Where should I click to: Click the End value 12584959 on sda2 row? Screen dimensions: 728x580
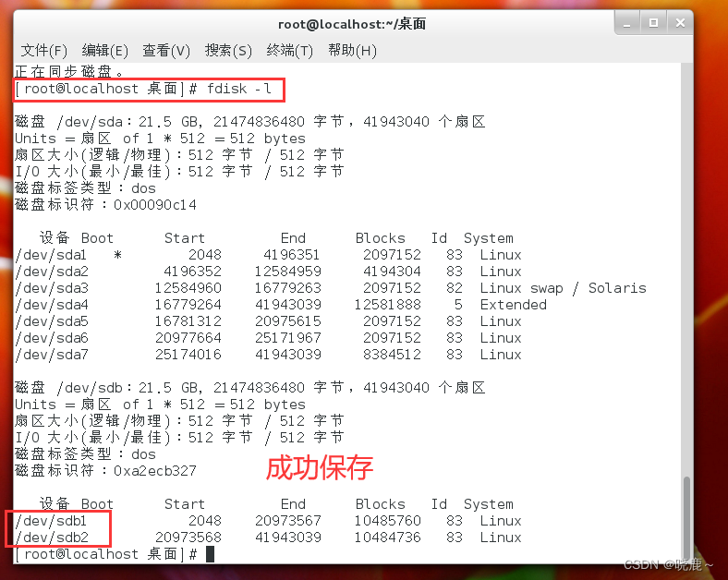pyautogui.click(x=288, y=272)
